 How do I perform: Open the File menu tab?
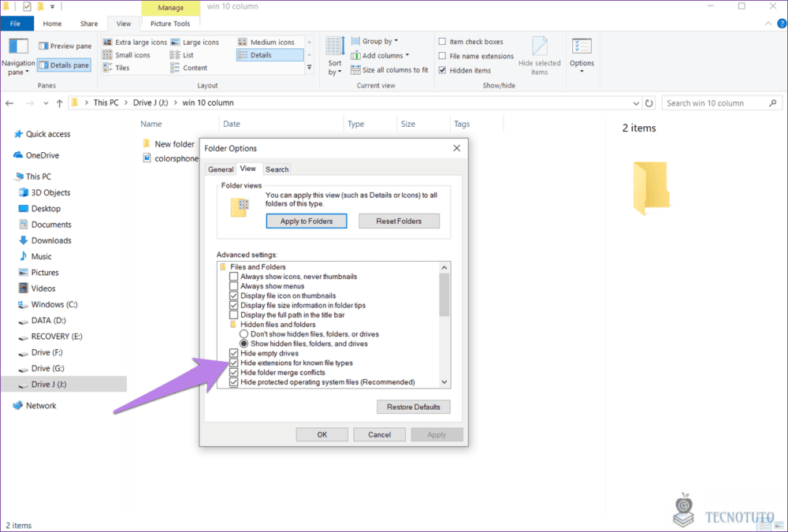[x=16, y=24]
